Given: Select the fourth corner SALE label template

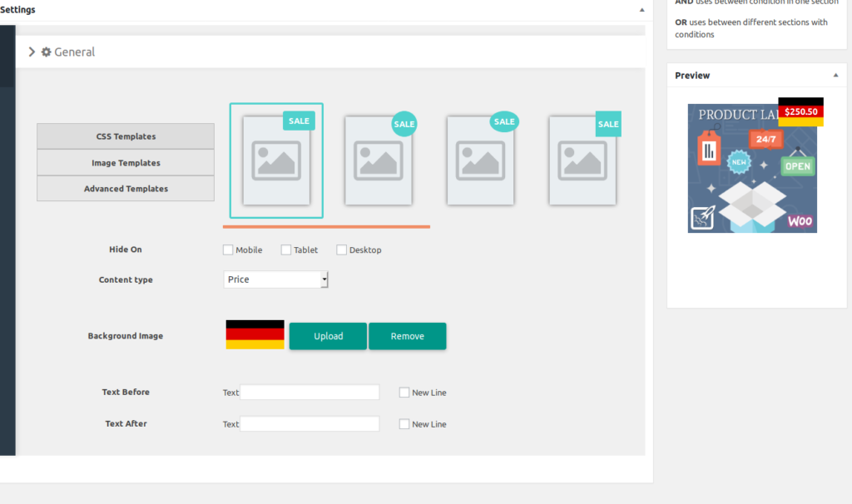Looking at the screenshot, I should point(582,161).
